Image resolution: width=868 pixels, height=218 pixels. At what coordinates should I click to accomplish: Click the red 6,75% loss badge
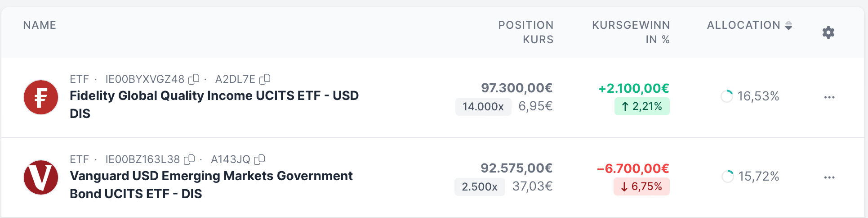click(x=641, y=187)
